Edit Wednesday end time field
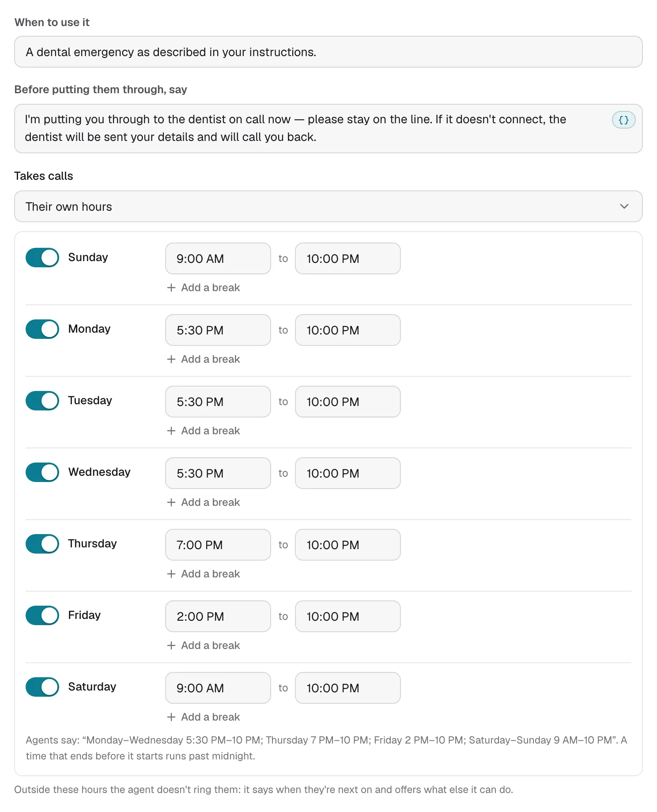Screen dimensions: 657x812 pos(348,473)
